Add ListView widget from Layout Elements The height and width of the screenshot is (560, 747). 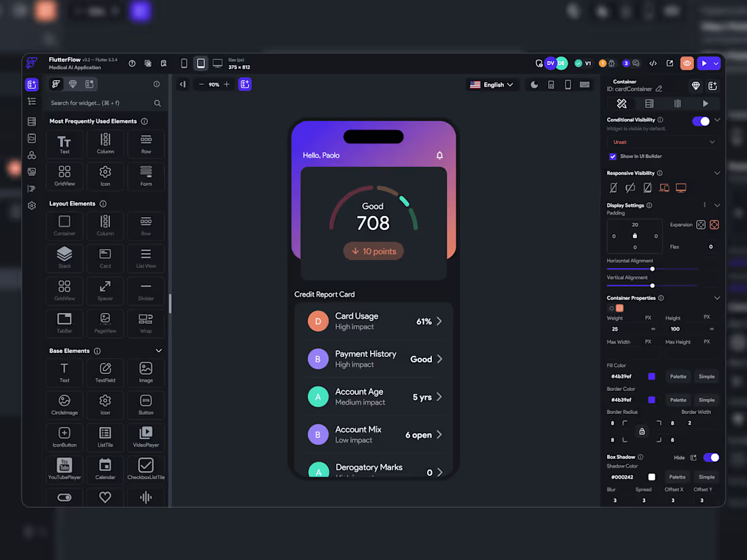pyautogui.click(x=146, y=258)
